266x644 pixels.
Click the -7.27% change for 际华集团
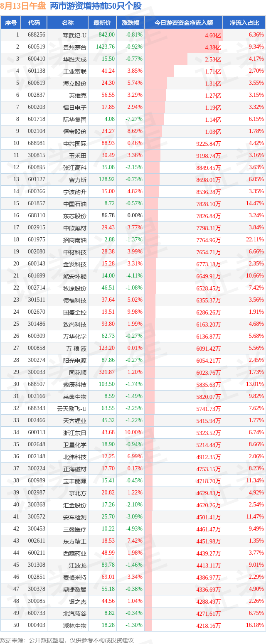point(134,119)
